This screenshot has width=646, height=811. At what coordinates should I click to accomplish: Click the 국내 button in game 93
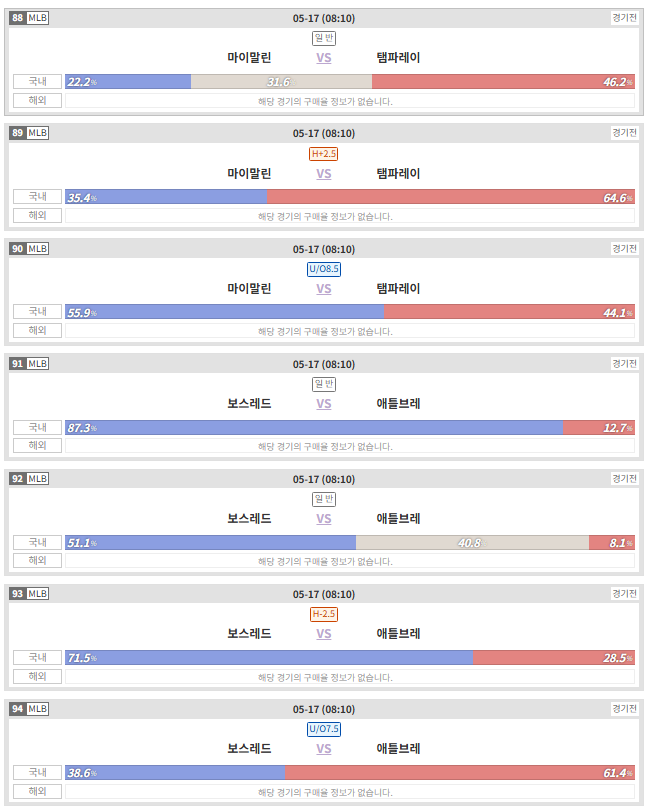click(x=37, y=657)
